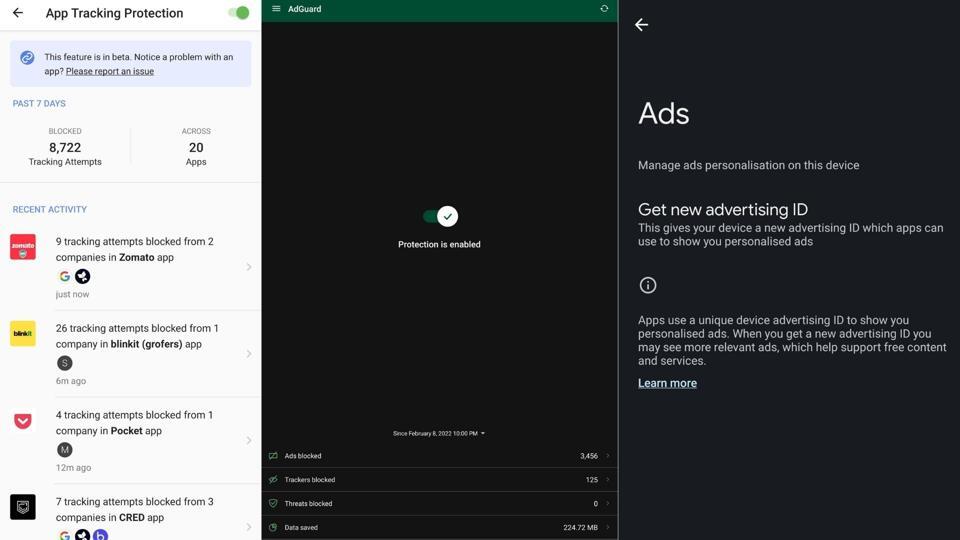
Task: Expand blinkit (grofers) tracking details chevron
Action: pos(249,354)
